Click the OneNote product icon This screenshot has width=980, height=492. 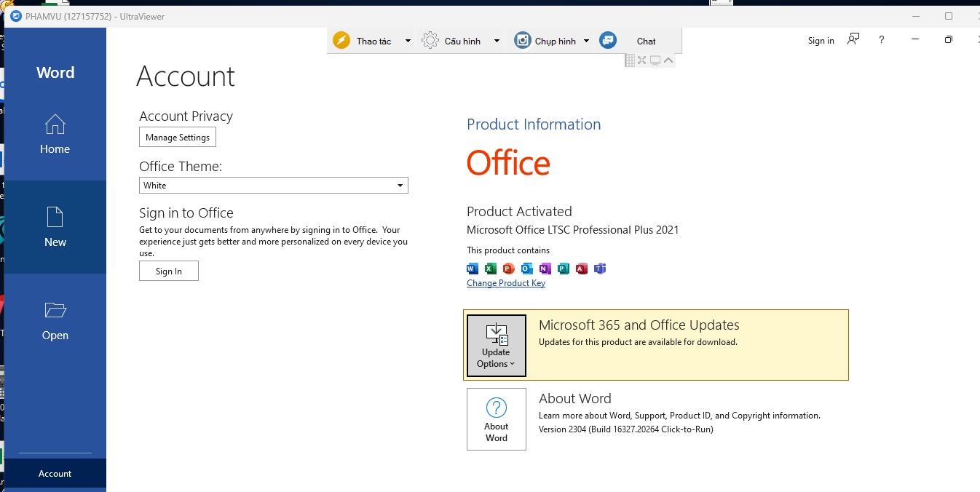tap(545, 269)
